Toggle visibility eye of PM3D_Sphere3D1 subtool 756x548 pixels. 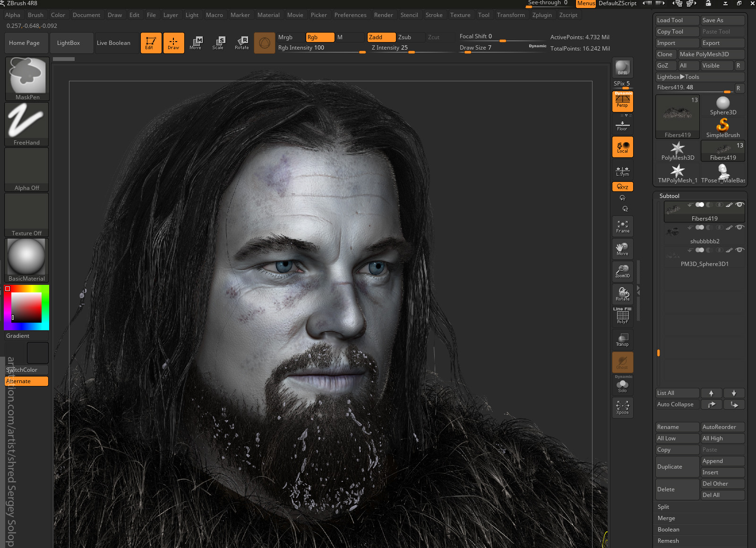click(x=740, y=250)
